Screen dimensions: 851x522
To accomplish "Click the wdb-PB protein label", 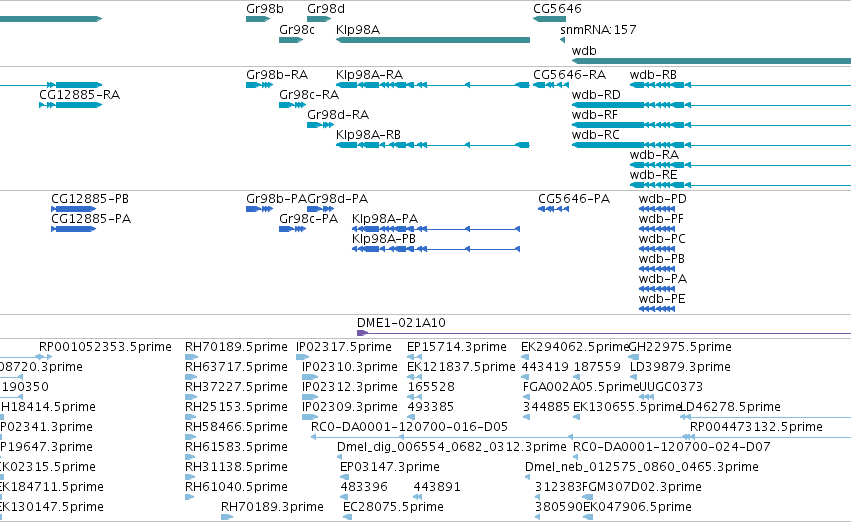I will (x=662, y=259).
